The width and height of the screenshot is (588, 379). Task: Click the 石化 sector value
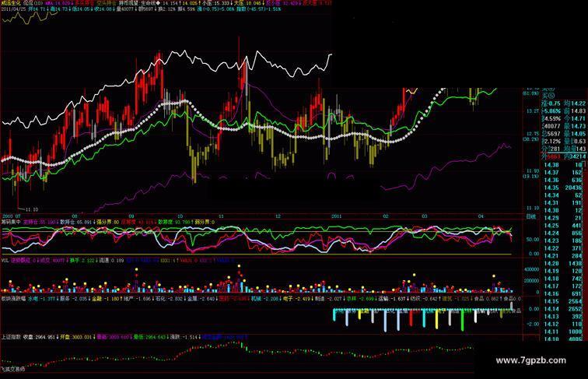tap(169, 299)
